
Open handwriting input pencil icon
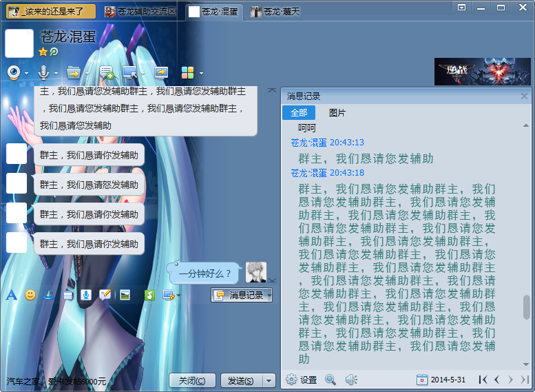click(x=105, y=295)
